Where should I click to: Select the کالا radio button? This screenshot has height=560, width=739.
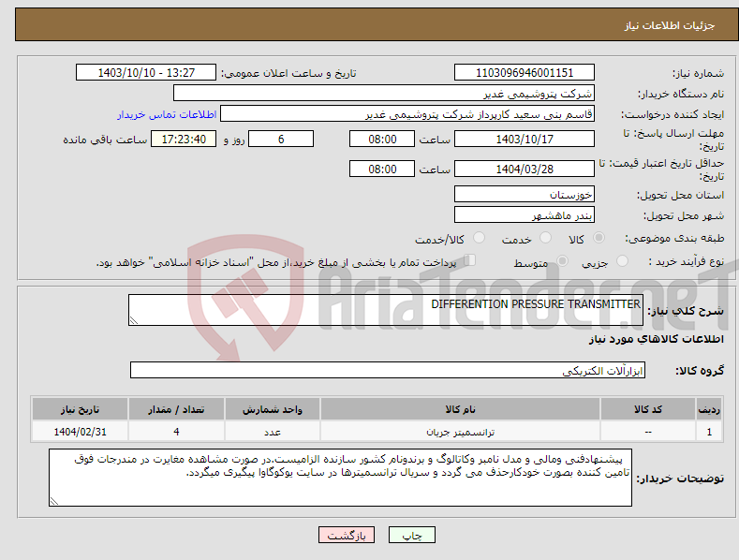click(x=599, y=238)
